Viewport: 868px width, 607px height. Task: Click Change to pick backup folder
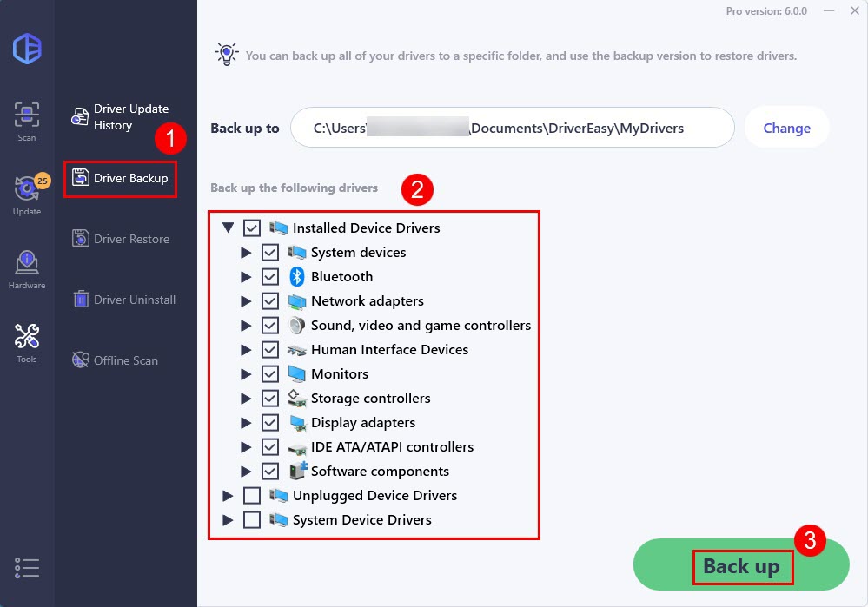click(x=786, y=128)
